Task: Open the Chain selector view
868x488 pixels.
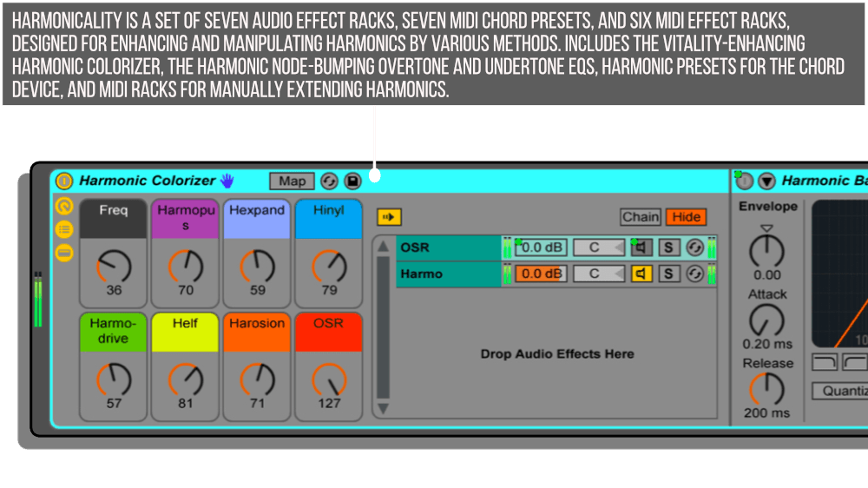Action: pyautogui.click(x=641, y=217)
